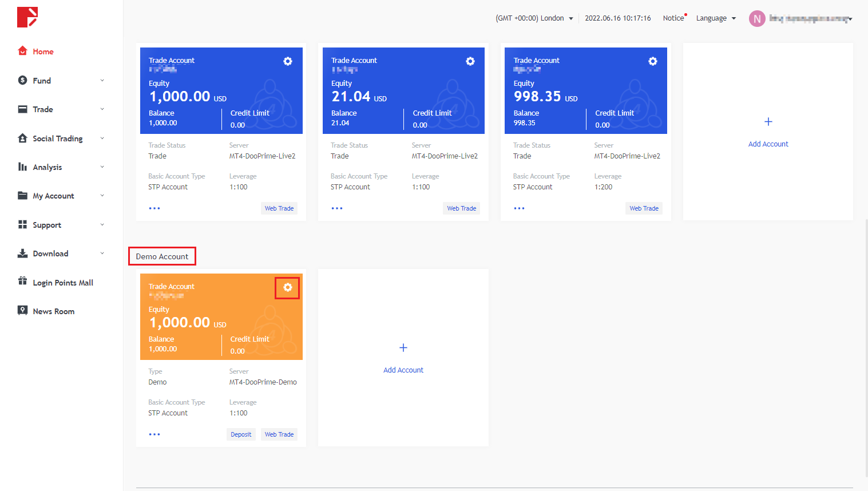Open the Language dropdown
The height and width of the screenshot is (491, 868).
pyautogui.click(x=716, y=18)
